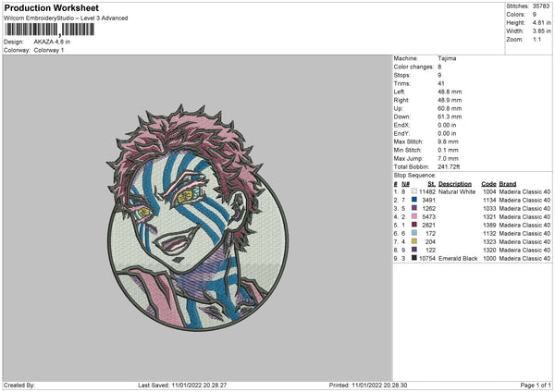The width and height of the screenshot is (555, 392).
Task: Pick the purple swatch for code 1033
Action: point(414,208)
